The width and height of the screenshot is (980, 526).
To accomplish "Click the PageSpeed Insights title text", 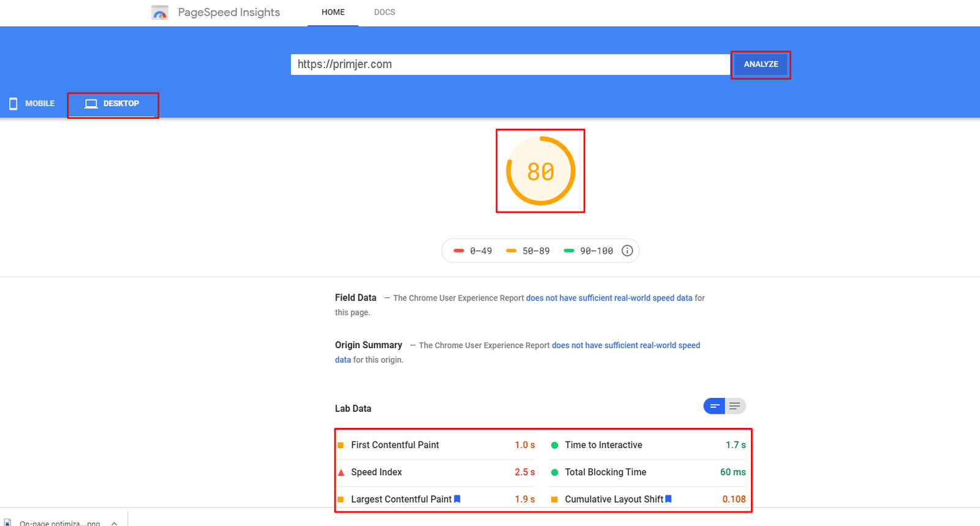I will (x=229, y=12).
